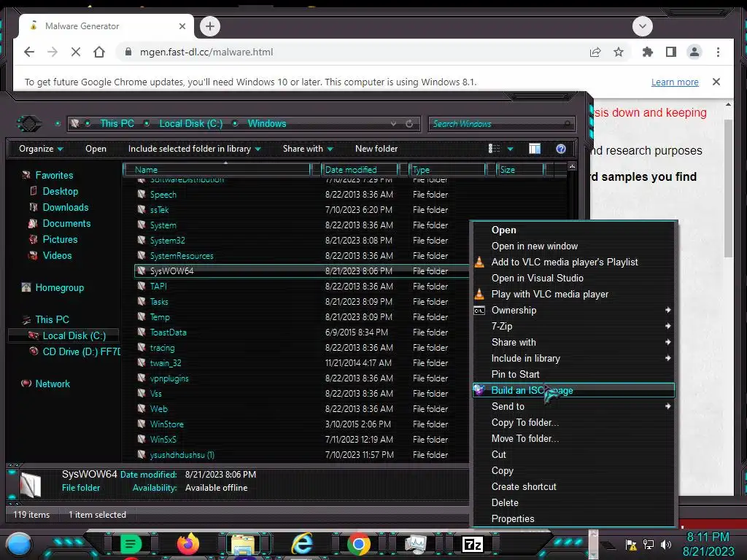Refresh the Windows folder address bar
The height and width of the screenshot is (560, 747).
coord(409,124)
